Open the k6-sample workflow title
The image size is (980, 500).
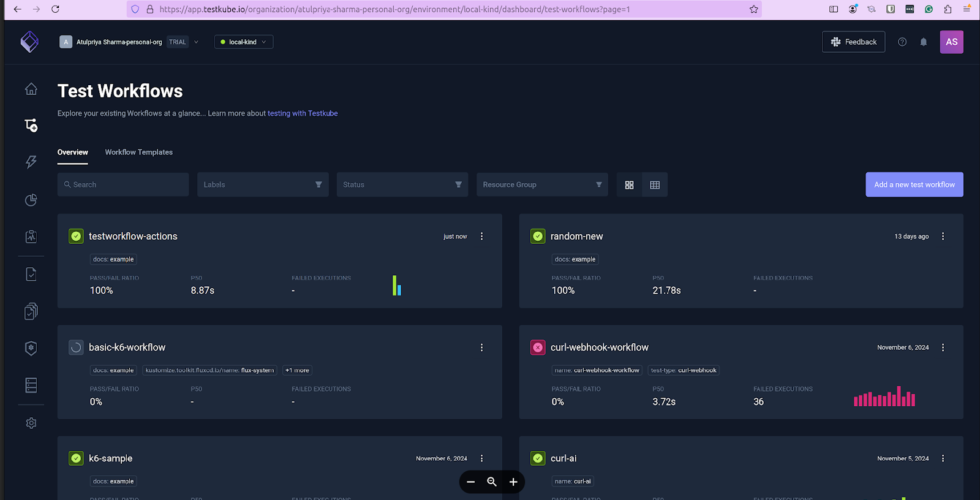coord(110,458)
